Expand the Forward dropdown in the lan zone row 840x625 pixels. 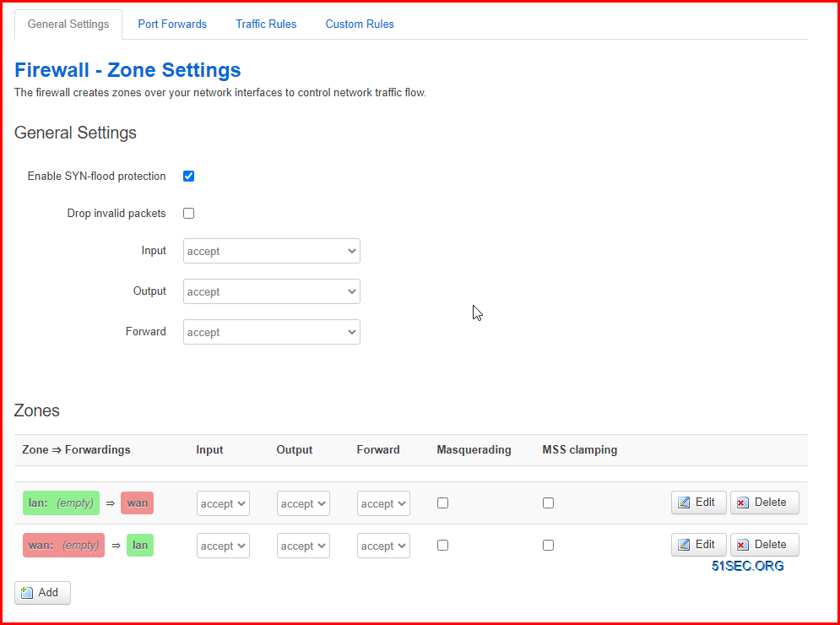point(383,503)
